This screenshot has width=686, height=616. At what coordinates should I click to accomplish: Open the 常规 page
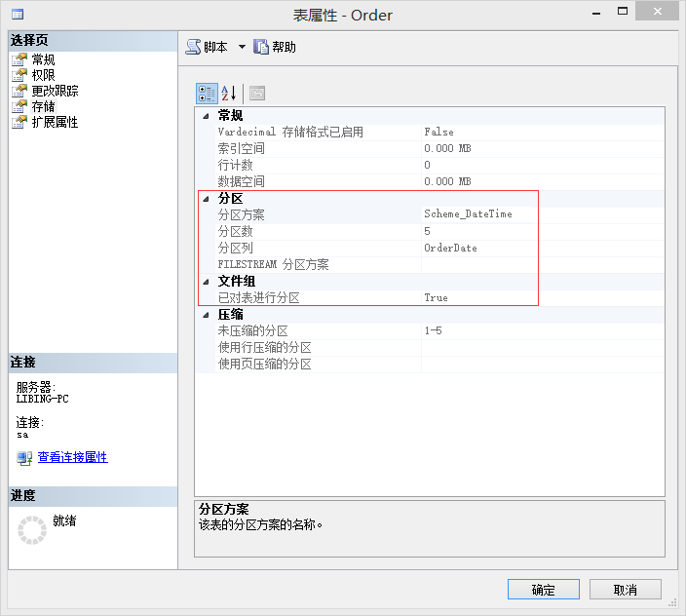tap(43, 59)
